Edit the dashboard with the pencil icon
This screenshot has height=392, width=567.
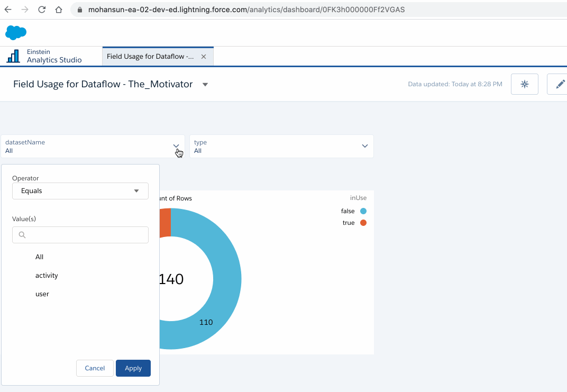tap(560, 84)
